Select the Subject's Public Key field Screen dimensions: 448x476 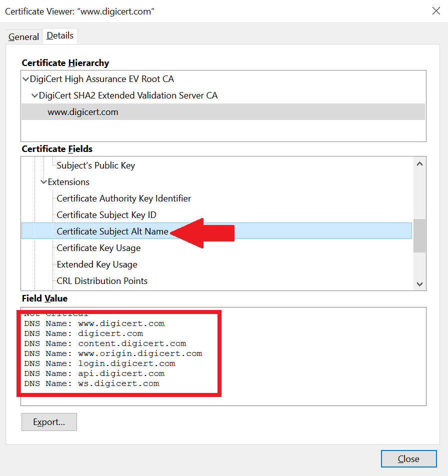click(x=95, y=165)
